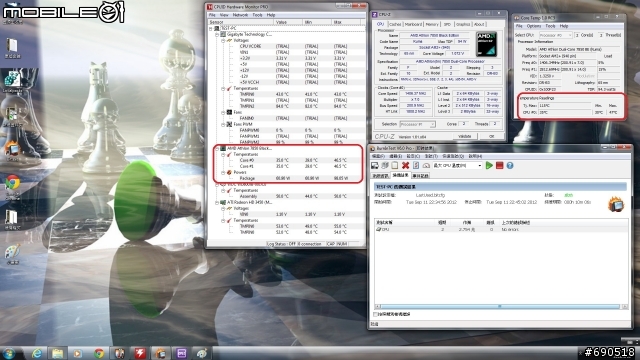Viewport: 640px width, 360px height.
Task: Collapse the Gigabyte Technology node
Action: pos(217,35)
